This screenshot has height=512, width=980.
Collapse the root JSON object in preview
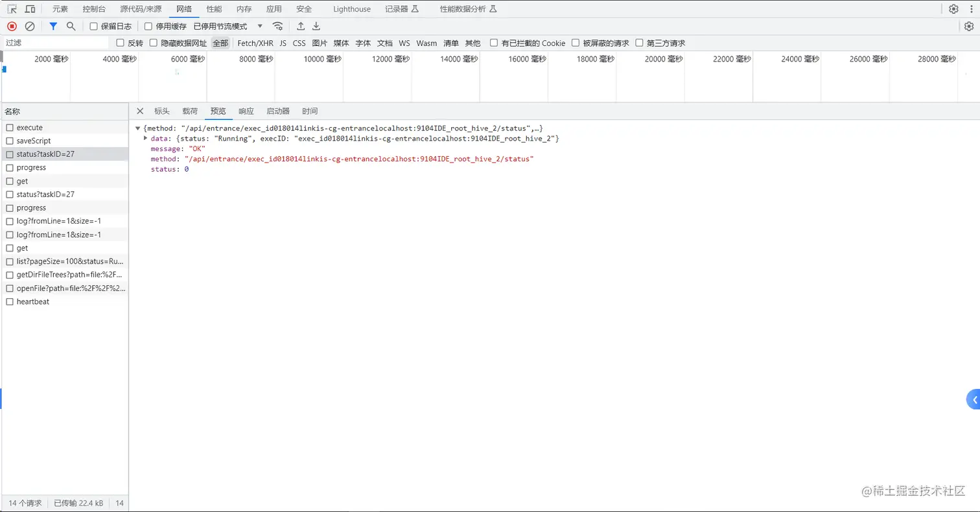(x=138, y=128)
